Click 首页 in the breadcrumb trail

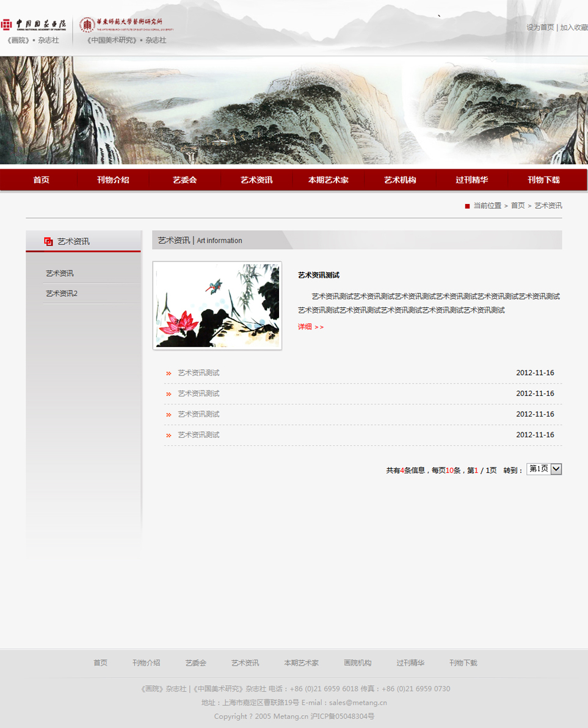coord(518,206)
